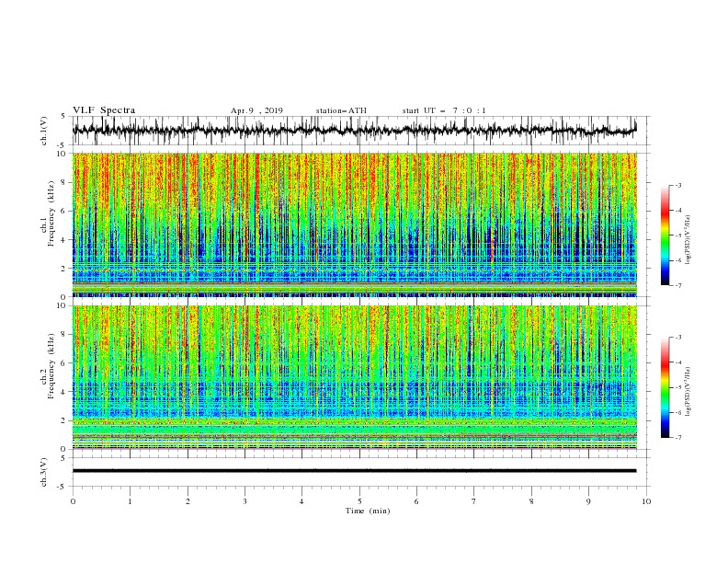This screenshot has height=563, width=728.
Task: Click the time axis tick label "9"
Action: 588,501
